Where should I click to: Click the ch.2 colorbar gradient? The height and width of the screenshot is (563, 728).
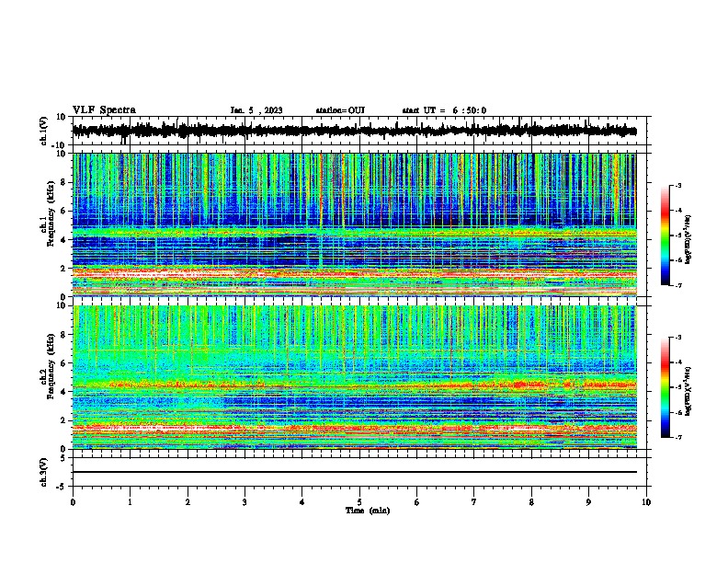665,387
